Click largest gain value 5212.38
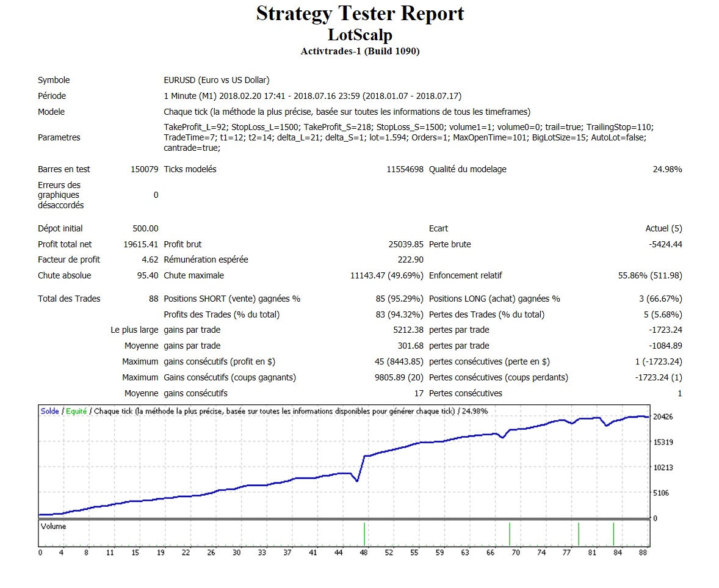The image size is (719, 588). click(408, 330)
